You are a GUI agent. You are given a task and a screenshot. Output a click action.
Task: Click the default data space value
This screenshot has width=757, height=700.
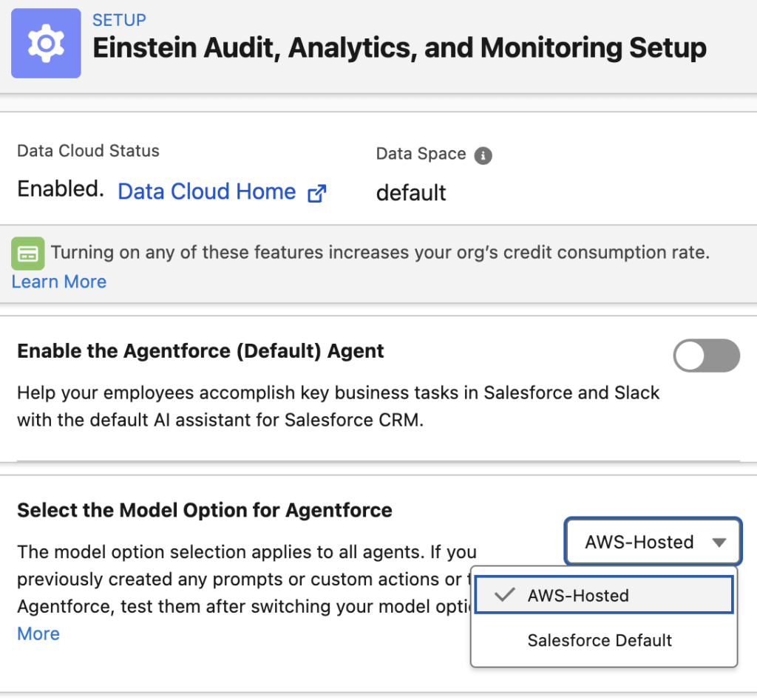(x=411, y=193)
